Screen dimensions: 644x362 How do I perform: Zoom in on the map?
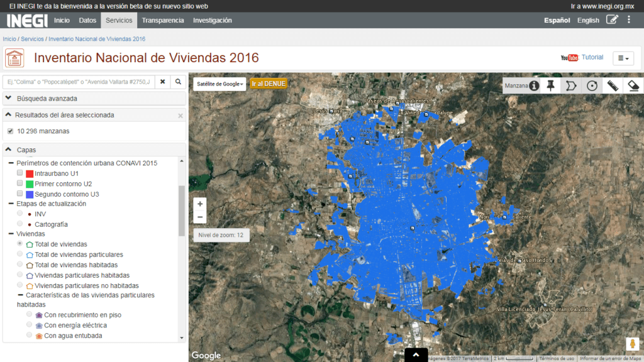pyautogui.click(x=200, y=204)
